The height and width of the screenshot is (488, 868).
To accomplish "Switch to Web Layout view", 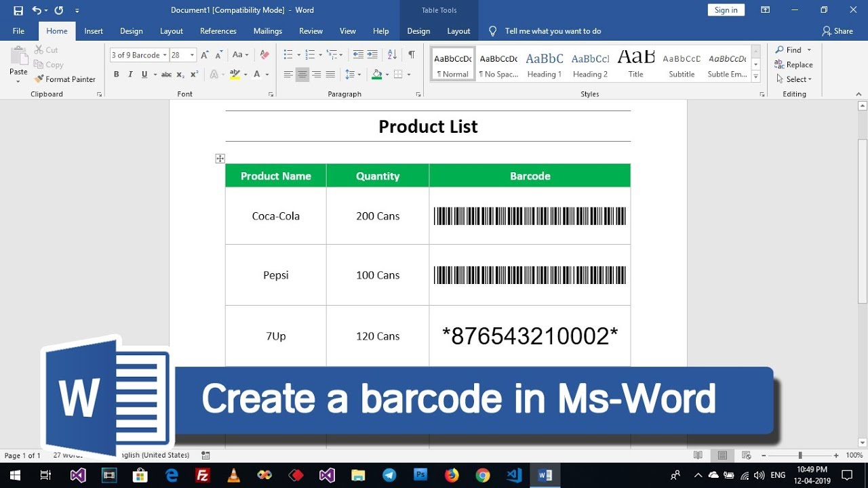I will point(747,455).
